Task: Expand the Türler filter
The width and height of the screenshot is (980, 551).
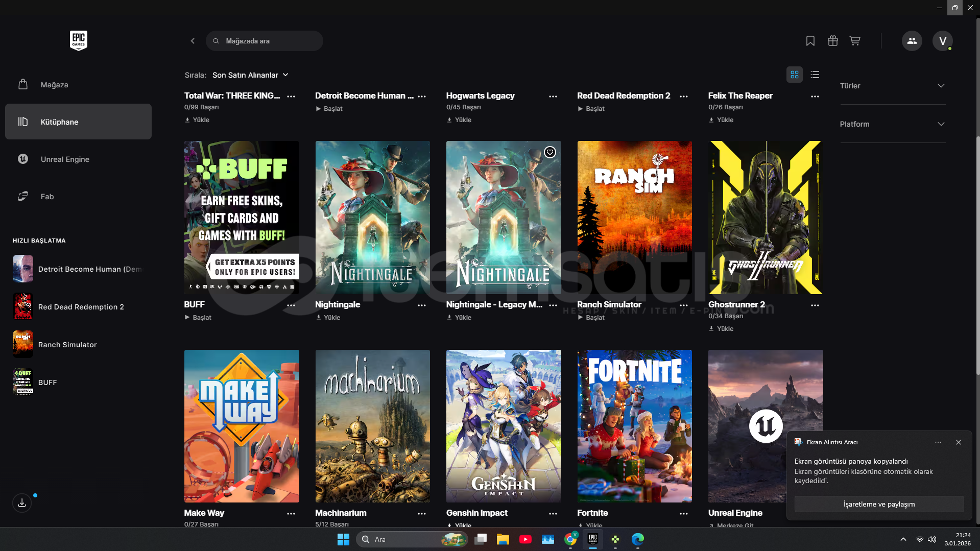Action: [x=893, y=86]
